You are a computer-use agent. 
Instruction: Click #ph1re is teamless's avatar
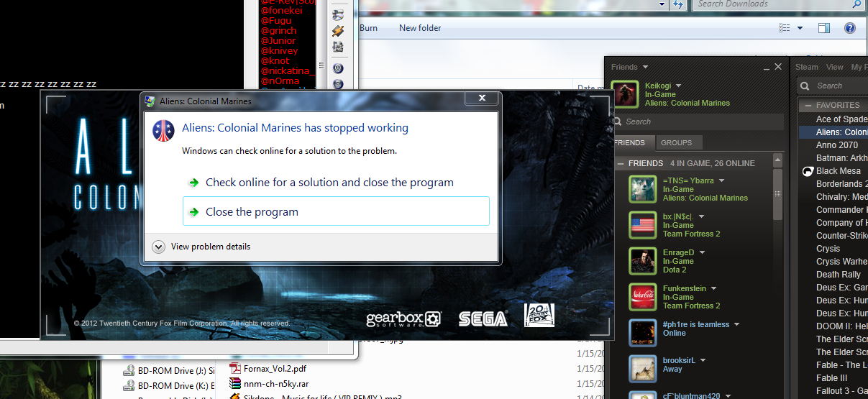[x=642, y=333]
